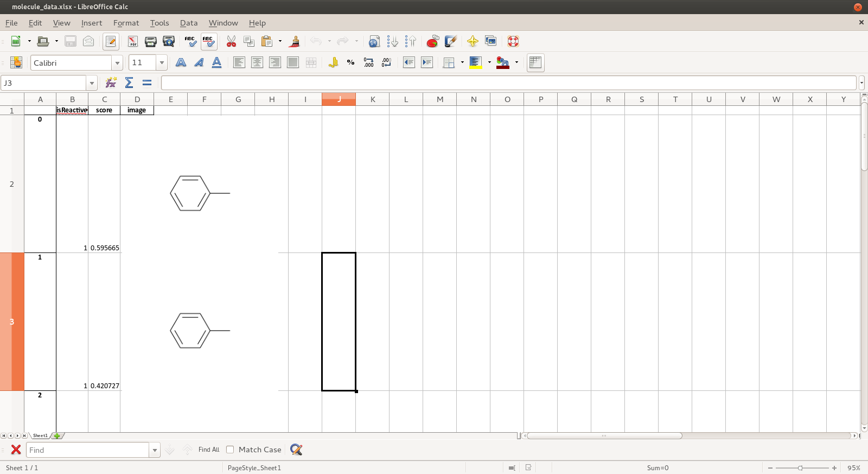The width and height of the screenshot is (868, 474).
Task: Delete a decimal place from numbers
Action: 387,62
